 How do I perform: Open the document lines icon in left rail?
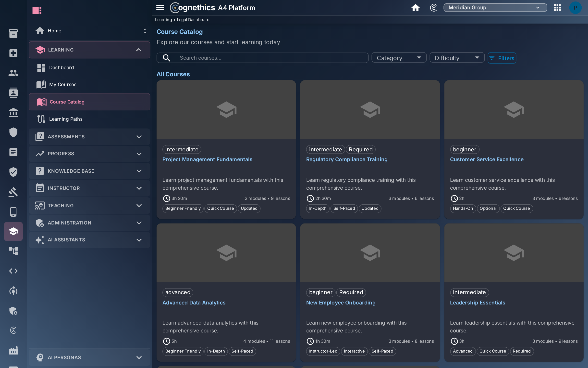13,152
